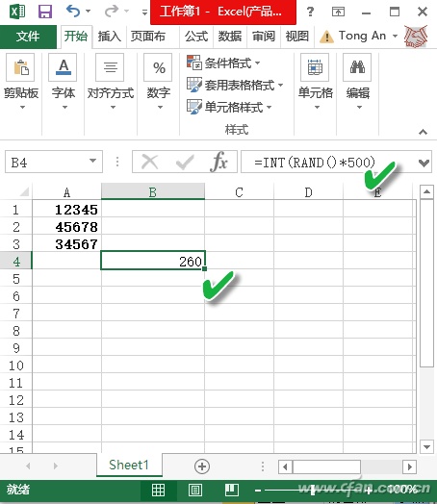437x504 pixels.
Task: Open the Tong An account menu
Action: click(368, 36)
